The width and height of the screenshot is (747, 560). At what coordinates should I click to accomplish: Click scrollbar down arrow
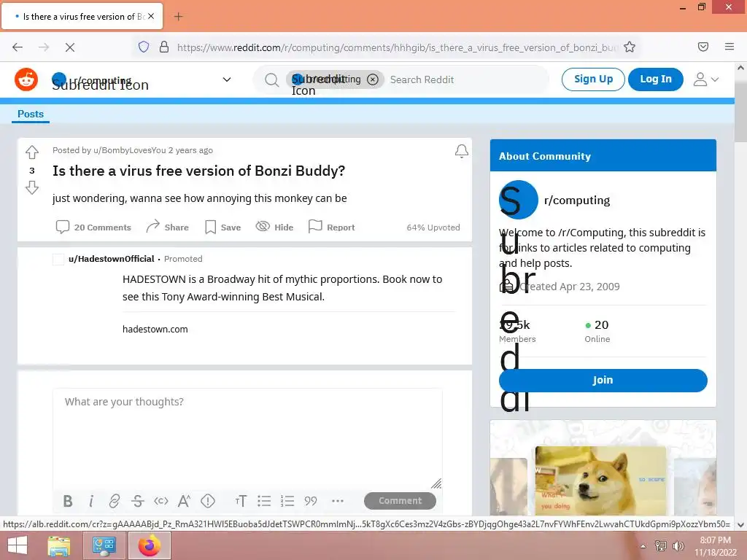coord(740,524)
